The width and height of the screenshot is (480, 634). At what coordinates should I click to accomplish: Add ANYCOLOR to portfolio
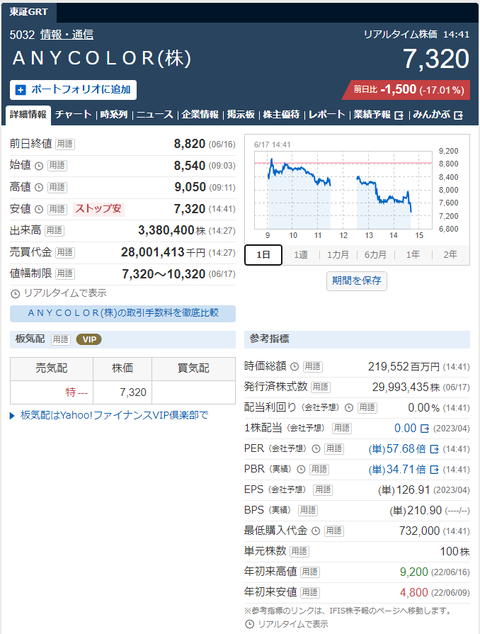tap(73, 89)
